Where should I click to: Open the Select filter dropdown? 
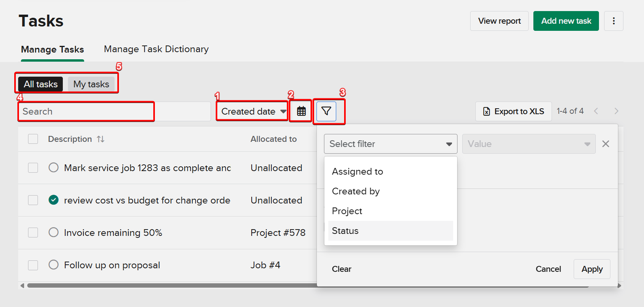tap(390, 144)
